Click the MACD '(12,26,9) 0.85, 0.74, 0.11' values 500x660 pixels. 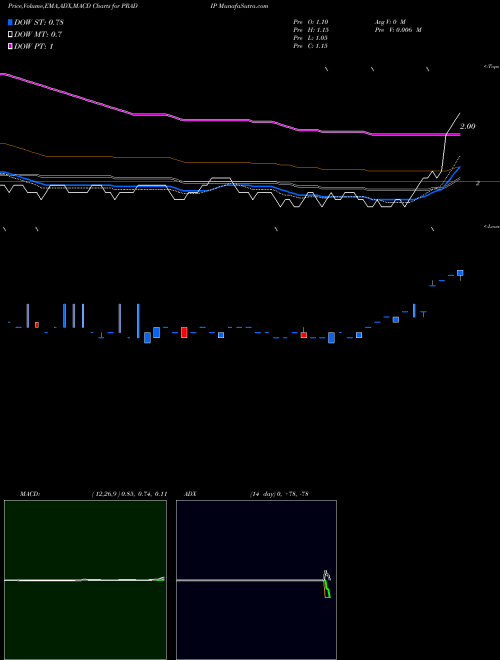130,494
